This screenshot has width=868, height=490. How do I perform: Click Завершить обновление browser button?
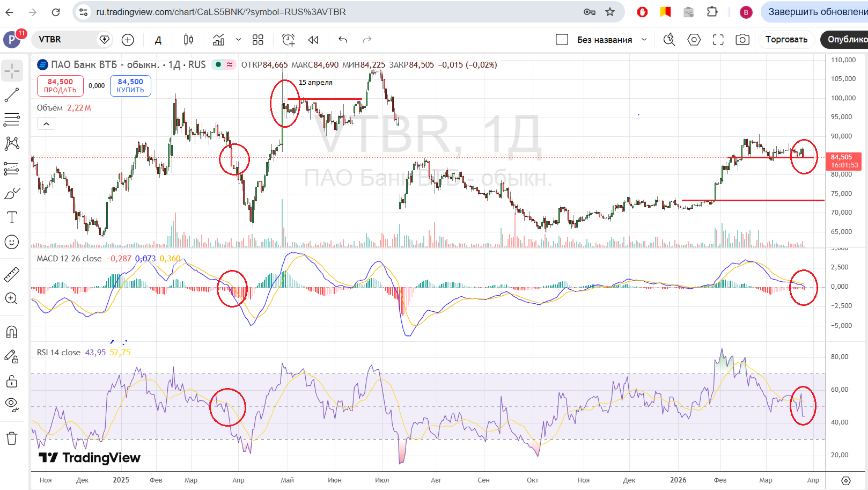815,12
